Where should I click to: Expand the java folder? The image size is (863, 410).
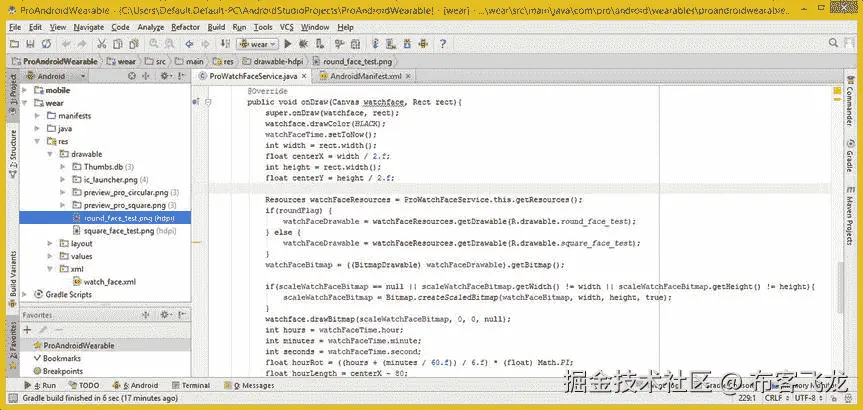[x=37, y=128]
